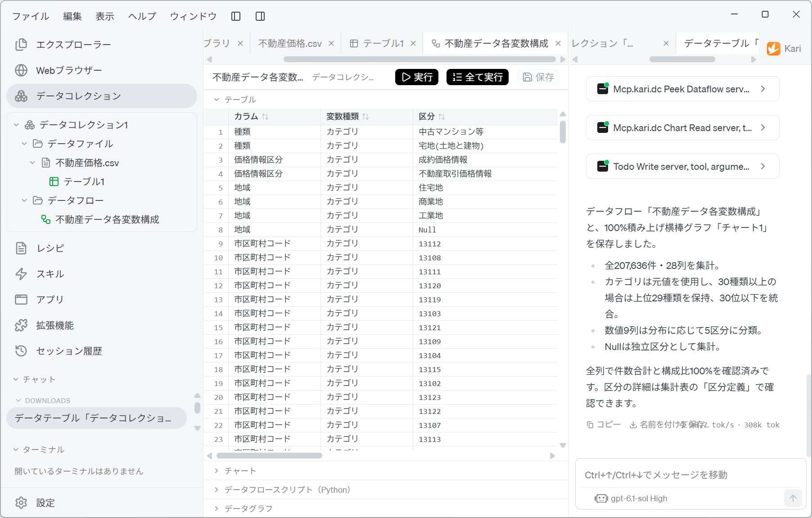Click the table horizontal scrollbar thumb

pos(269,456)
